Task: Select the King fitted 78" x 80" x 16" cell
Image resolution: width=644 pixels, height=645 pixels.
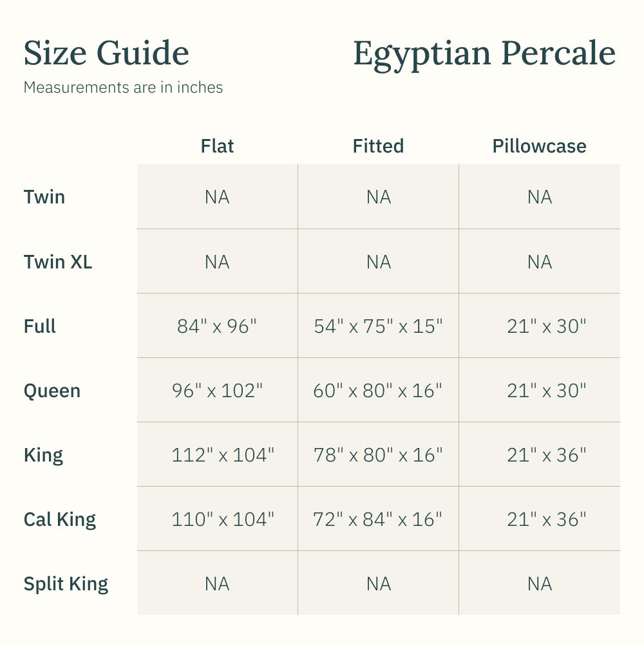Action: pos(378,455)
